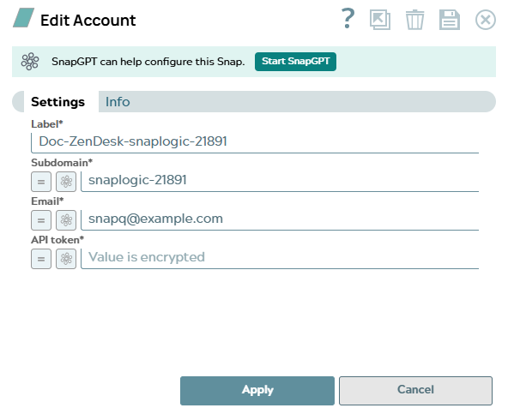Delete account using trash icon
Image resolution: width=508 pixels, height=420 pixels.
coord(414,20)
